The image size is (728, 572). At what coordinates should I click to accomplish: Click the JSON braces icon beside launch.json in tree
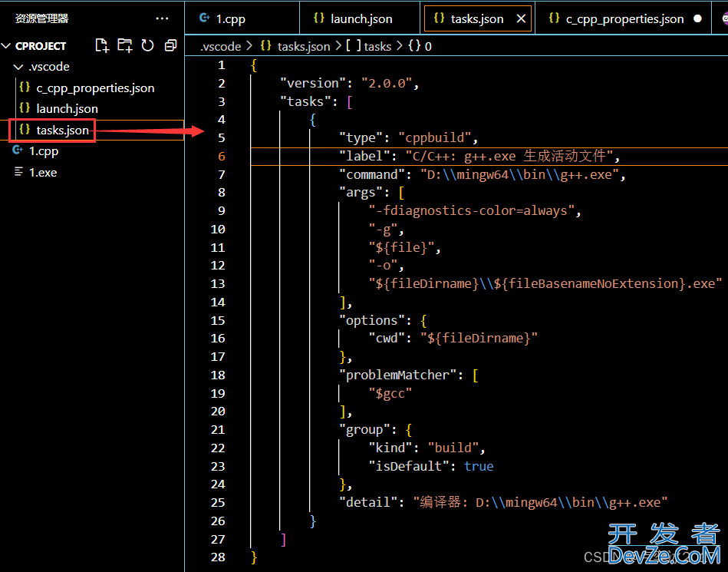[x=25, y=107]
